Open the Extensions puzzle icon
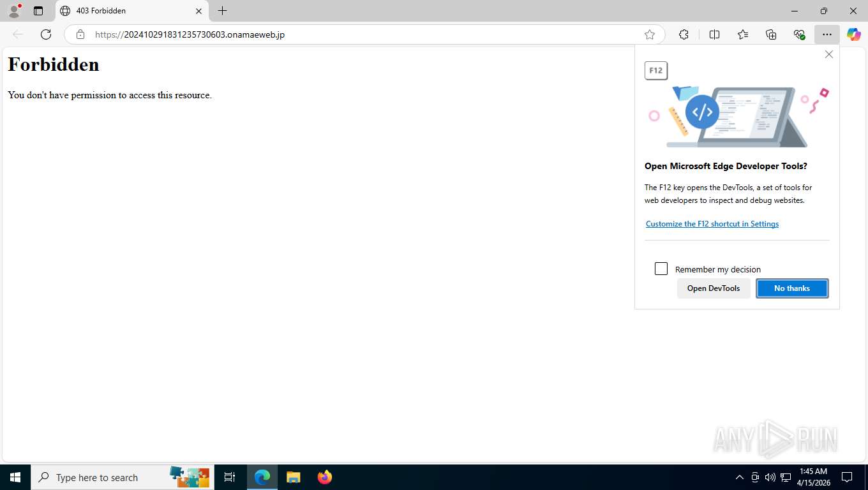This screenshot has height=490, width=868. tap(684, 34)
